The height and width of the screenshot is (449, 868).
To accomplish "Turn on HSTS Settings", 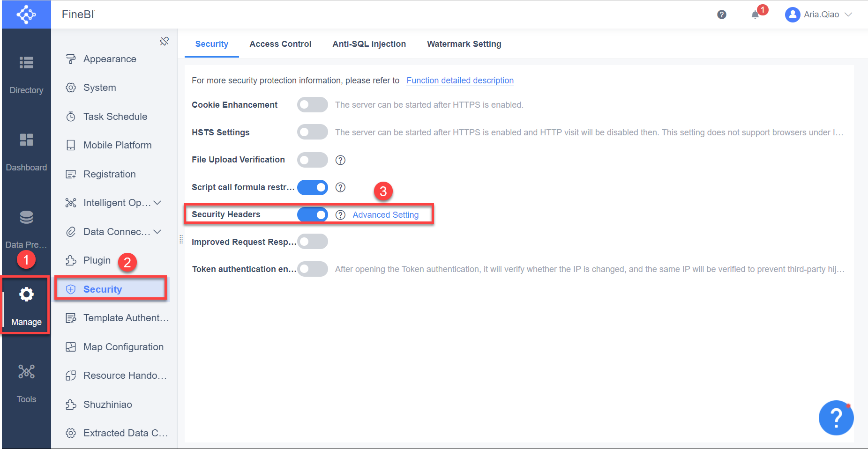I will click(x=313, y=132).
